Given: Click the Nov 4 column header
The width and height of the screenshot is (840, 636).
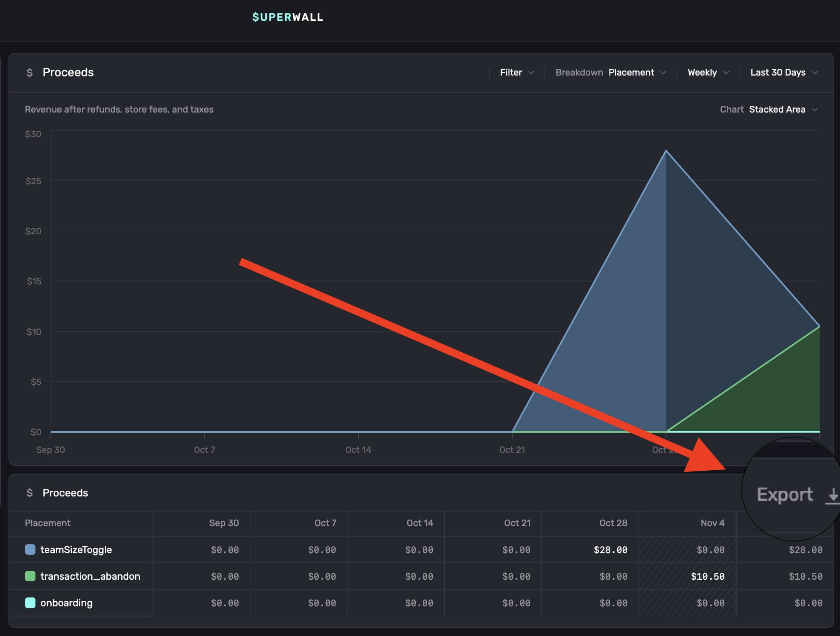Looking at the screenshot, I should point(712,523).
